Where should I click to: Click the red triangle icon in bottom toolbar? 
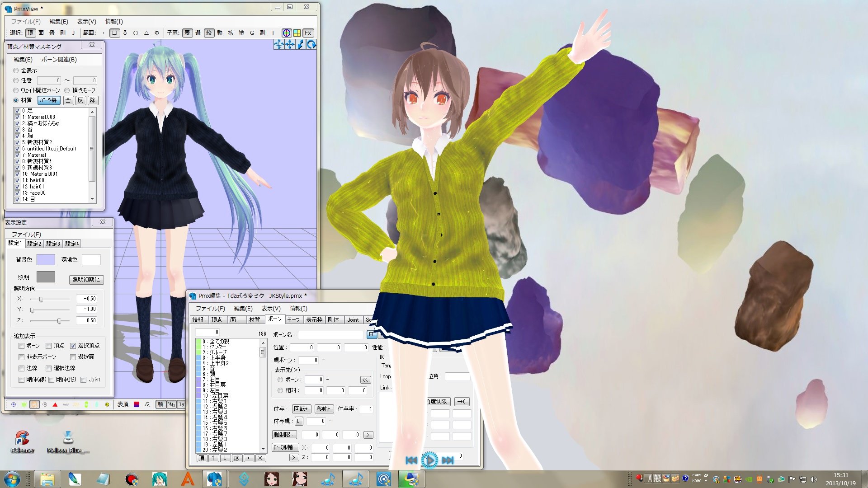tap(55, 404)
